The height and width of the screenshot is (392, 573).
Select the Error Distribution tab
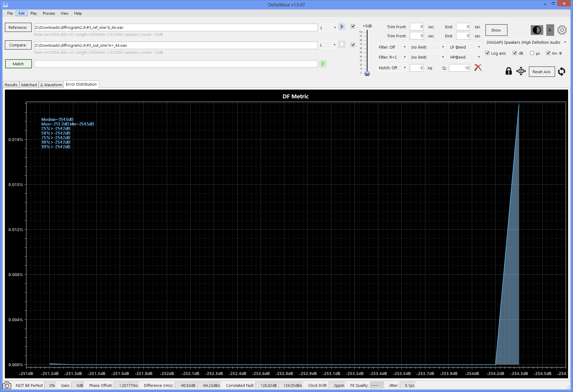(81, 84)
